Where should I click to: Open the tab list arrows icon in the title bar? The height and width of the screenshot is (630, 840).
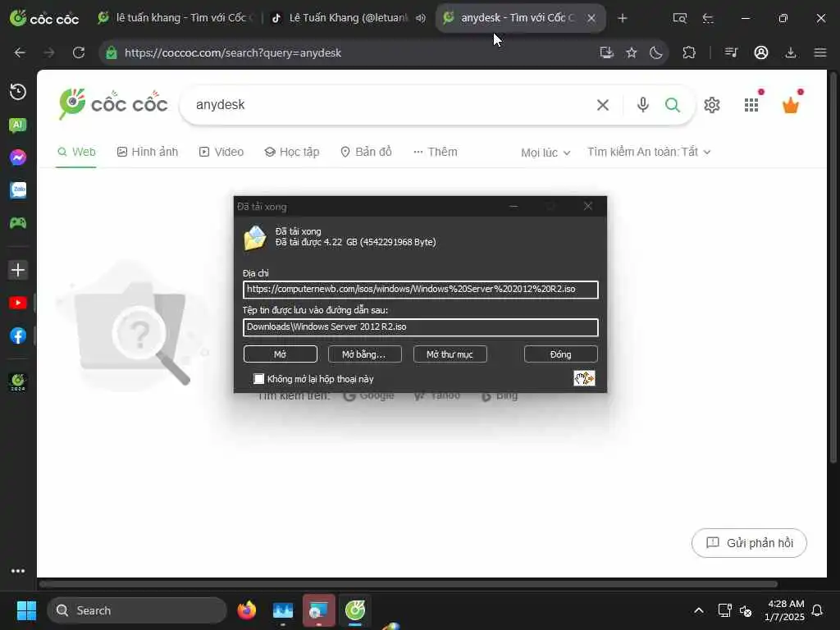click(x=708, y=18)
